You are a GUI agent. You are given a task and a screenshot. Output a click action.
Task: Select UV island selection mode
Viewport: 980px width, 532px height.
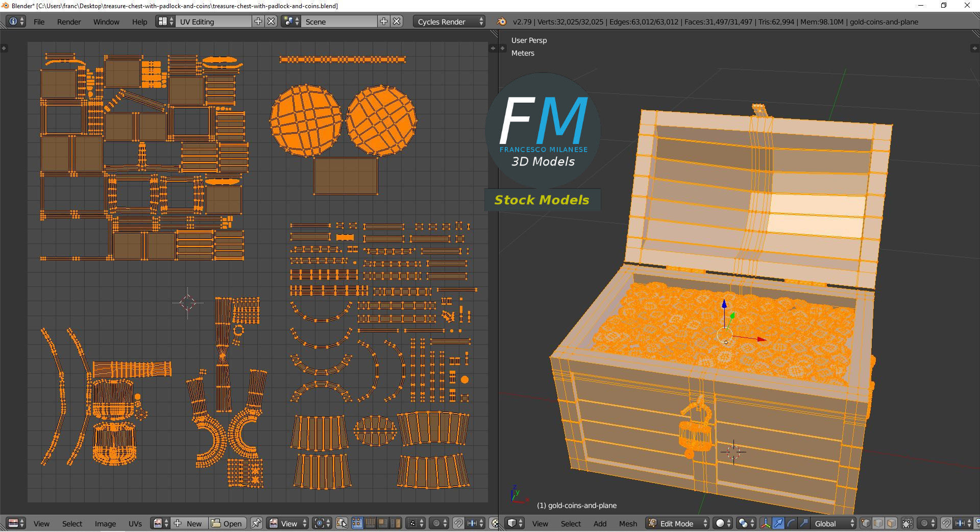click(396, 523)
